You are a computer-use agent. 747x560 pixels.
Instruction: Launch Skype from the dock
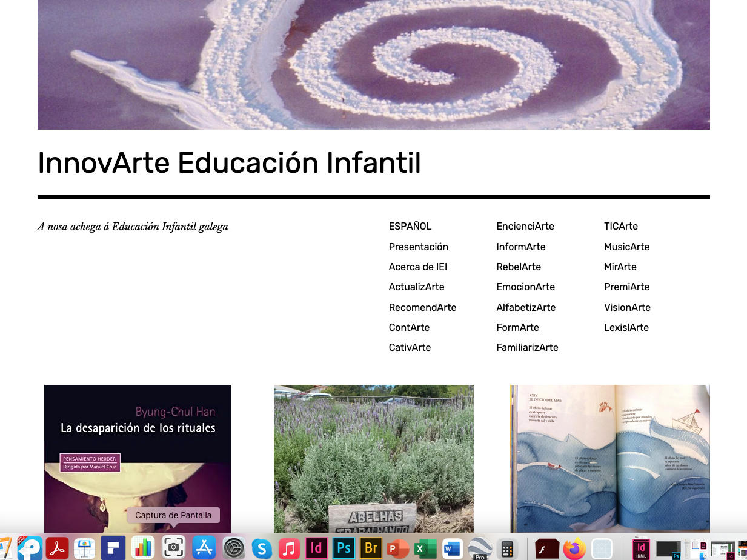tap(262, 548)
